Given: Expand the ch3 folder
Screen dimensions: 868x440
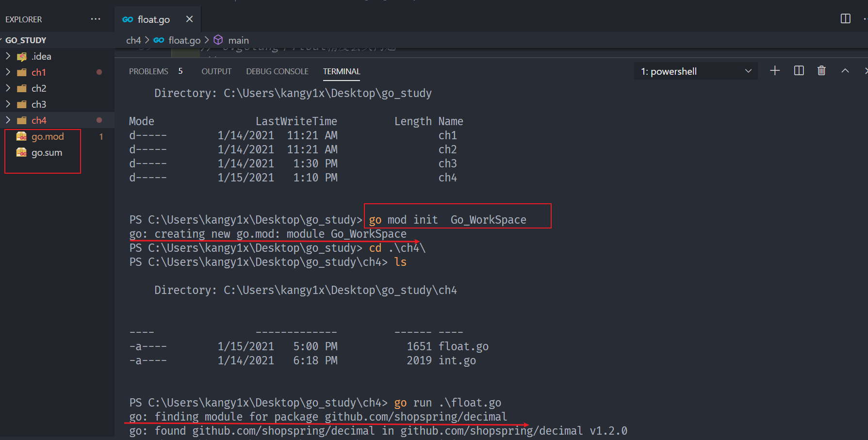Looking at the screenshot, I should point(8,104).
